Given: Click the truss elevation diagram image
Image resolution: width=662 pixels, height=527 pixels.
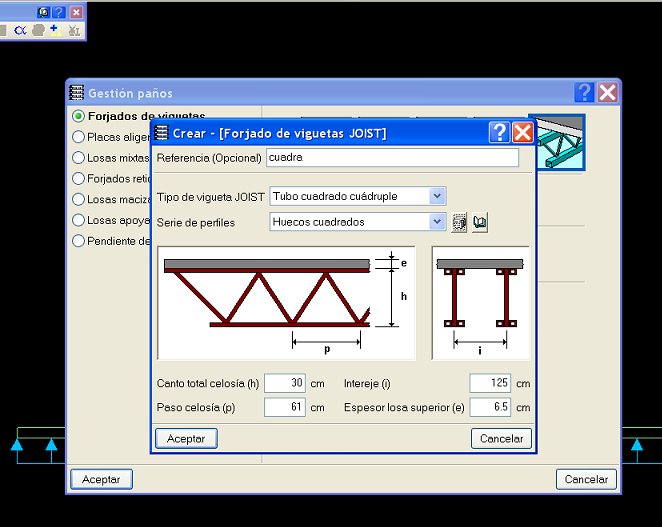Looking at the screenshot, I should (x=286, y=303).
